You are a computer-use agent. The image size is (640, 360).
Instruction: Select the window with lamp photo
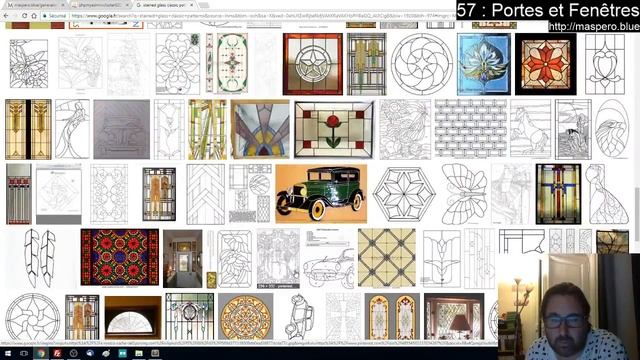454,316
